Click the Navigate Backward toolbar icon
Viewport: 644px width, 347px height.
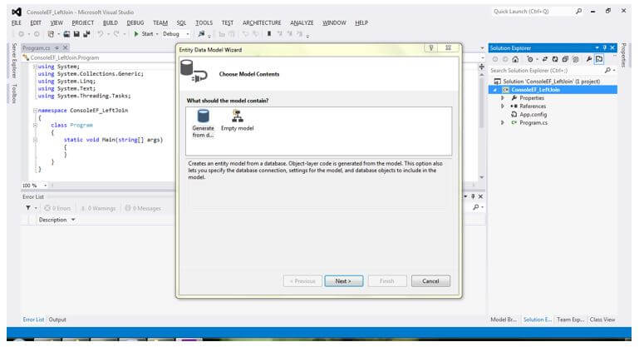21,34
